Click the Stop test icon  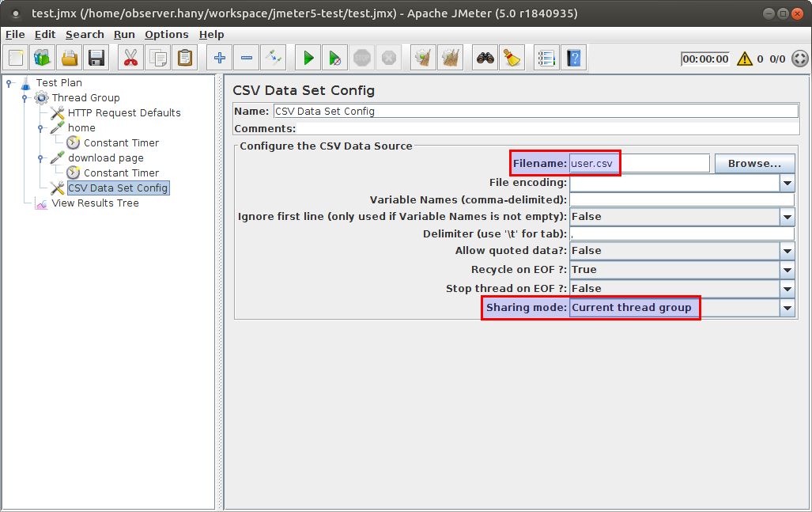[362, 58]
